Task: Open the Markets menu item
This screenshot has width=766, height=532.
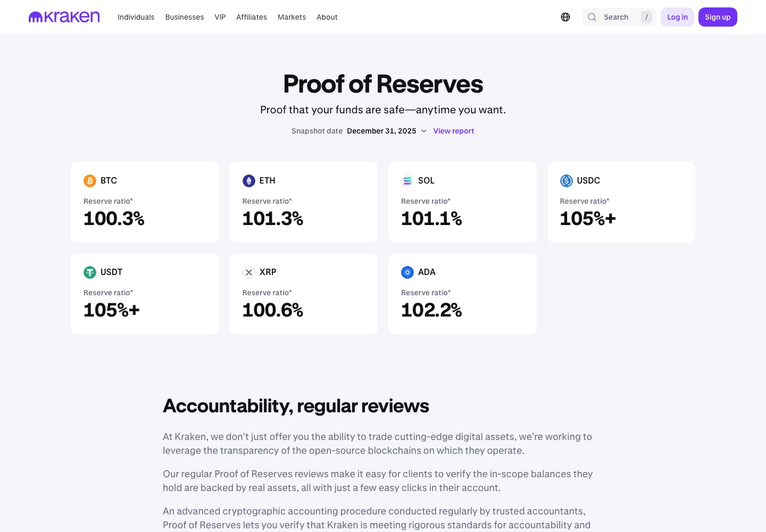Action: (292, 17)
